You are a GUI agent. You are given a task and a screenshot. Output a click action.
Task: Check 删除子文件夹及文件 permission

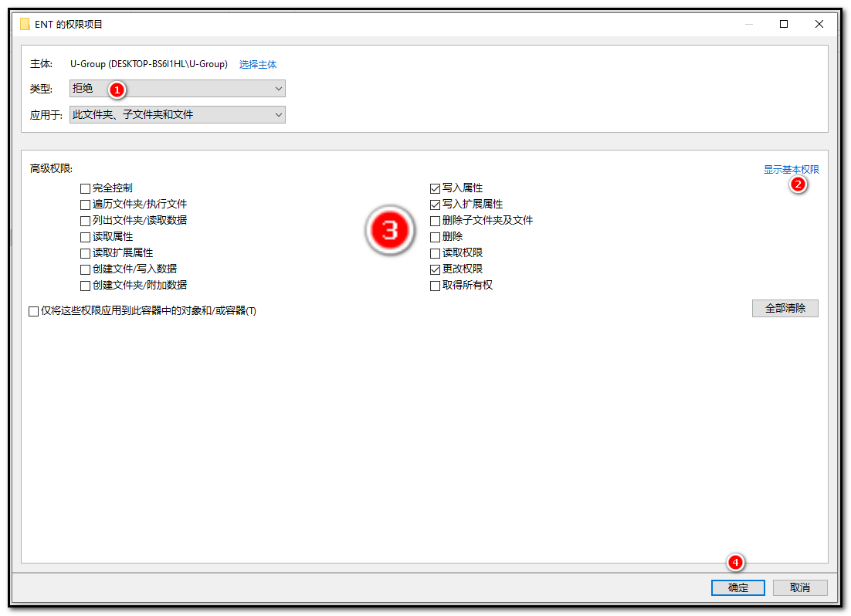436,221
